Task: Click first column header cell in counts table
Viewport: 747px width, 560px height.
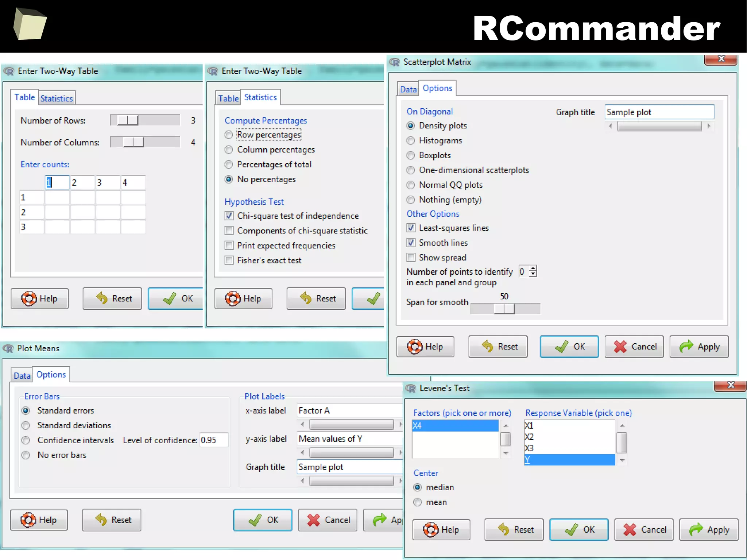Action: (x=57, y=182)
